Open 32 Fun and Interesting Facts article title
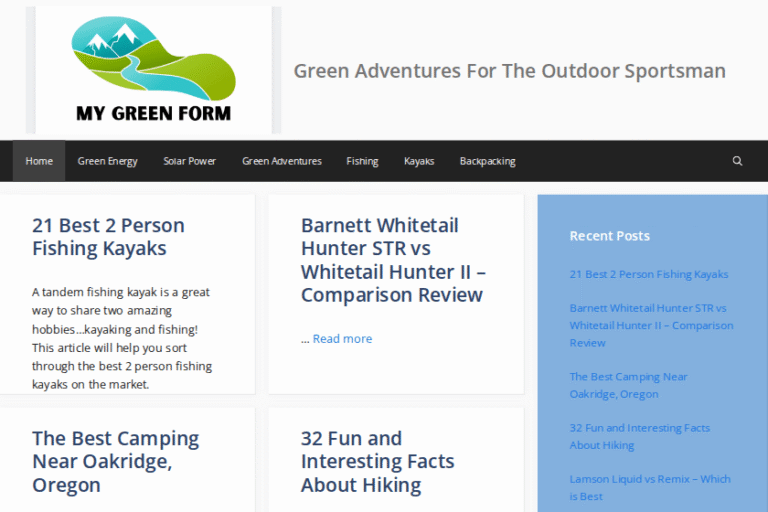This screenshot has height=512, width=768. pos(377,461)
